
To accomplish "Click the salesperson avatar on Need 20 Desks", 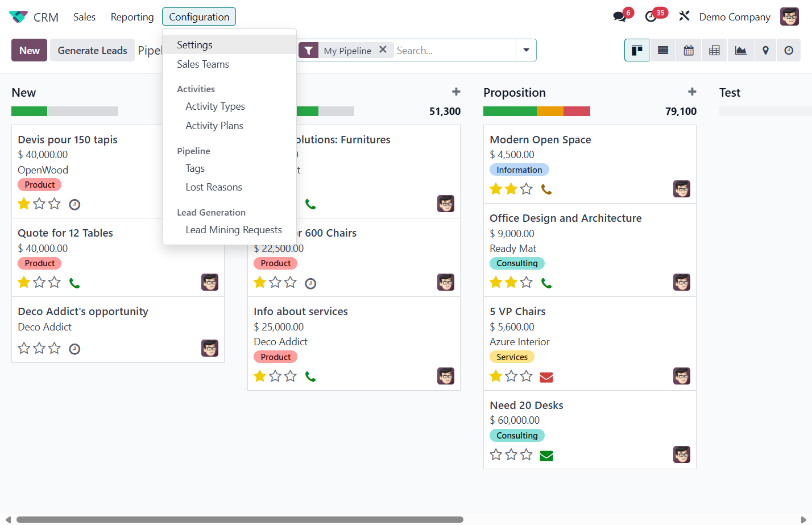I will pos(682,454).
